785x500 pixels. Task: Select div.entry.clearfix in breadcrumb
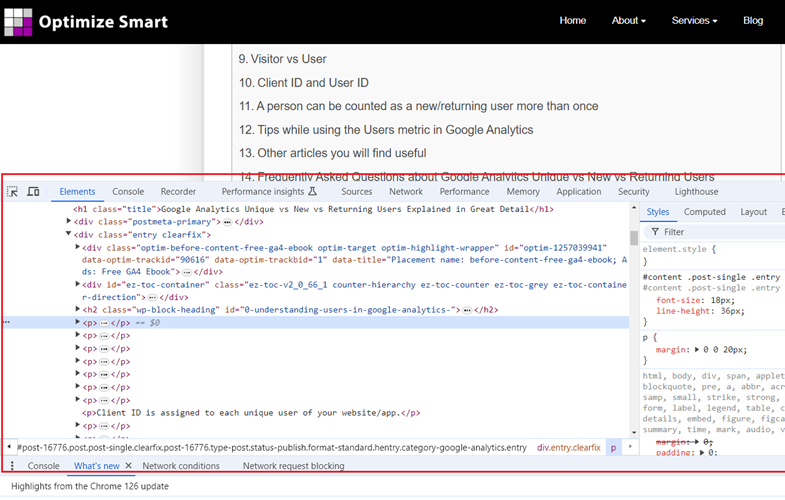(569, 447)
